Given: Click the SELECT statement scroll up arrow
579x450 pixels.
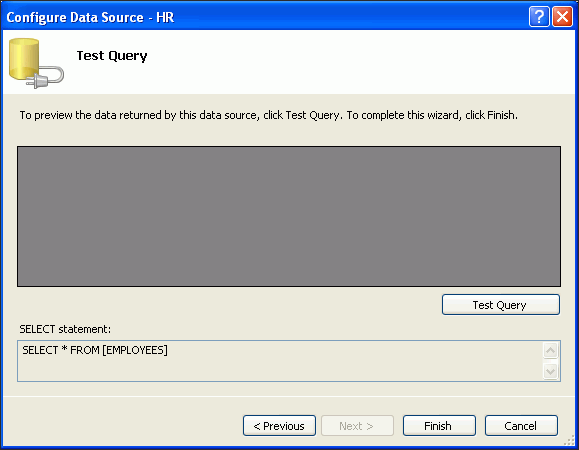Looking at the screenshot, I should point(550,350).
